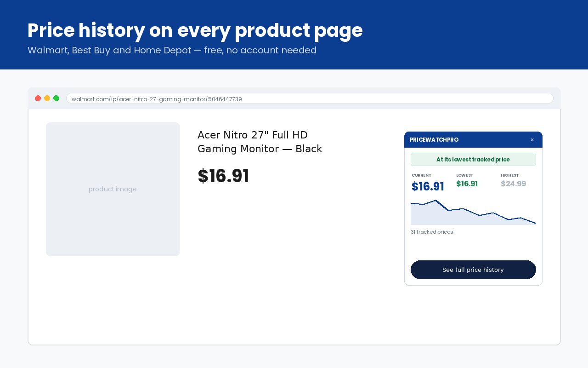Click '31 tracked prices' label
588x368 pixels.
coord(432,232)
